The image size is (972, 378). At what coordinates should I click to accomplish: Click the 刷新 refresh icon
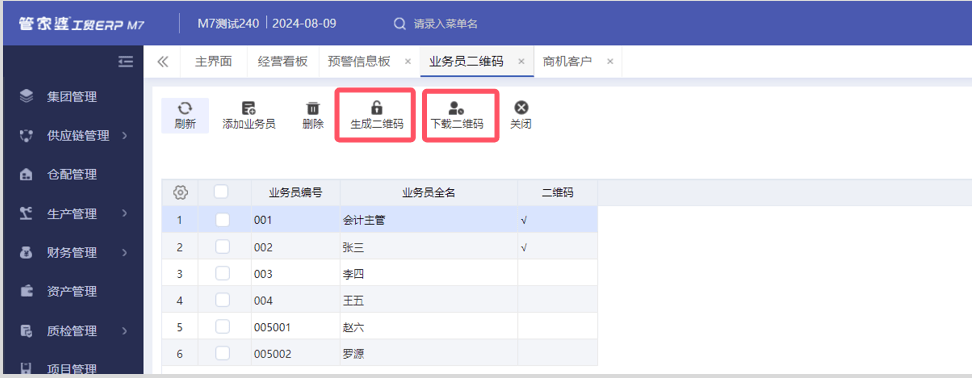(185, 108)
